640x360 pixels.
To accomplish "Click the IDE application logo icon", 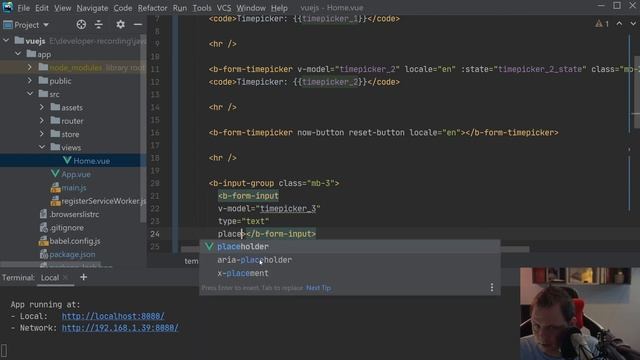I will point(8,7).
